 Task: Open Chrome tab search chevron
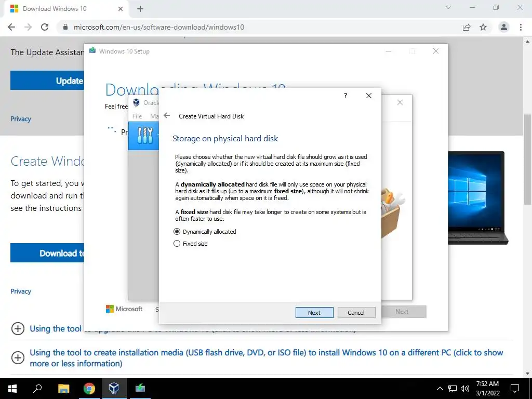point(448,7)
